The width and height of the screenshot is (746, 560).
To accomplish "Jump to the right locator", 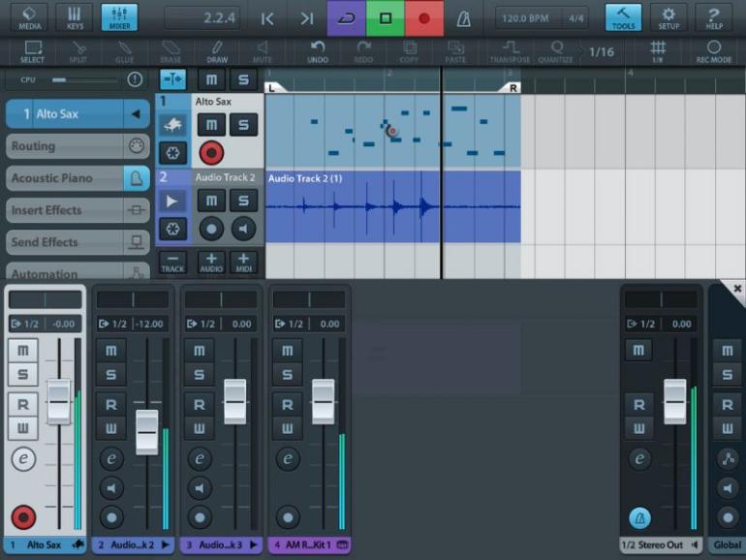I will coord(307,18).
